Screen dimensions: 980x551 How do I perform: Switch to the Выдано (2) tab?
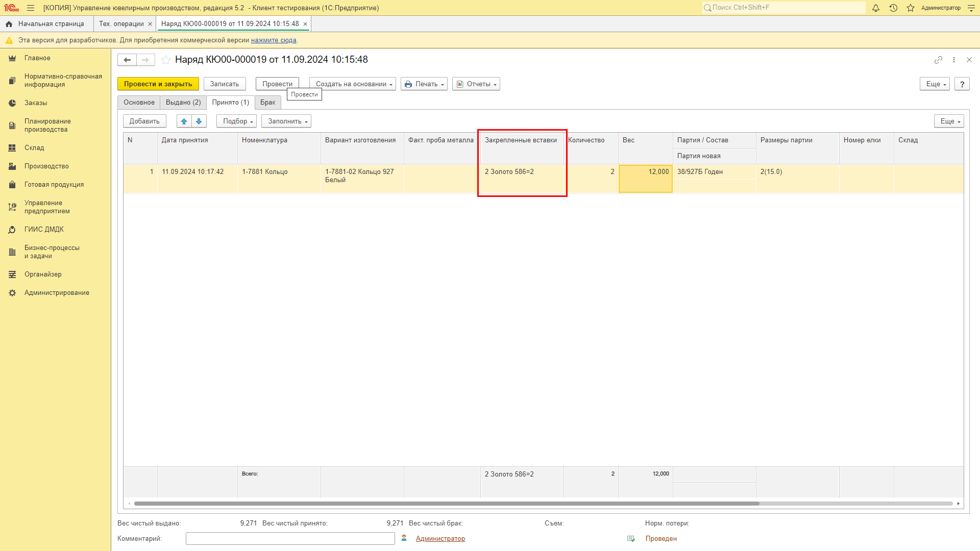(x=183, y=103)
